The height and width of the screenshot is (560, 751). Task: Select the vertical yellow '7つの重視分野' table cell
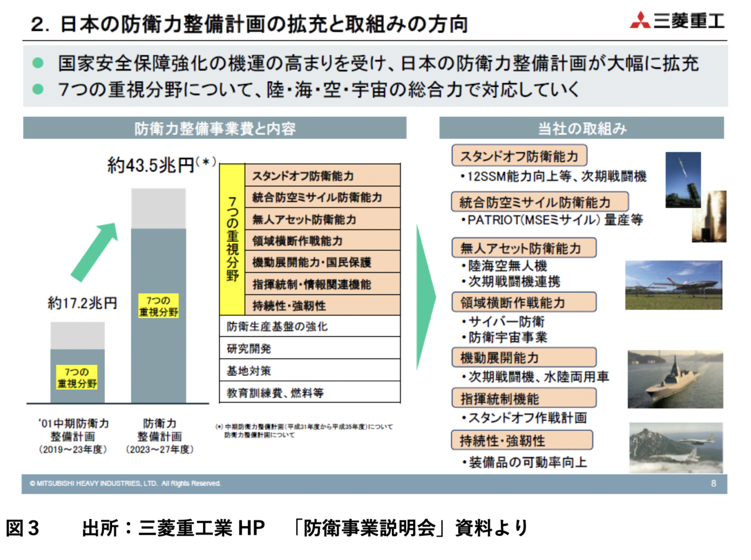[232, 239]
